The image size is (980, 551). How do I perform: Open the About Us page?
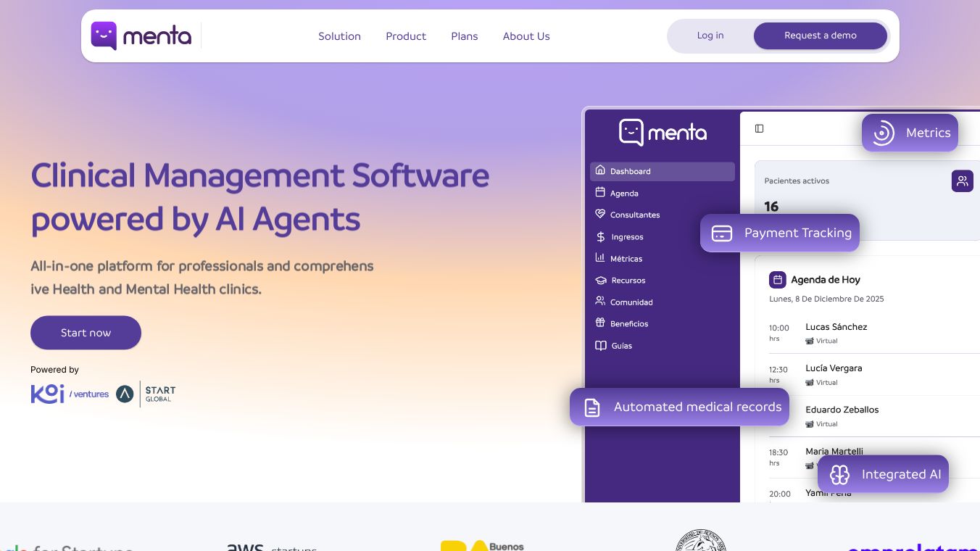tap(526, 36)
